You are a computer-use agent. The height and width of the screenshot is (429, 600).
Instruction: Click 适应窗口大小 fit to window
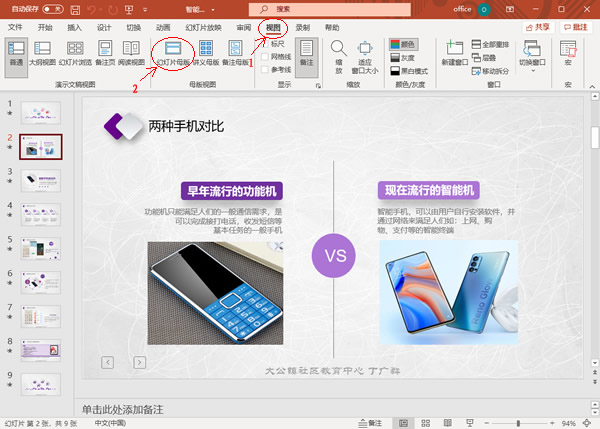365,52
